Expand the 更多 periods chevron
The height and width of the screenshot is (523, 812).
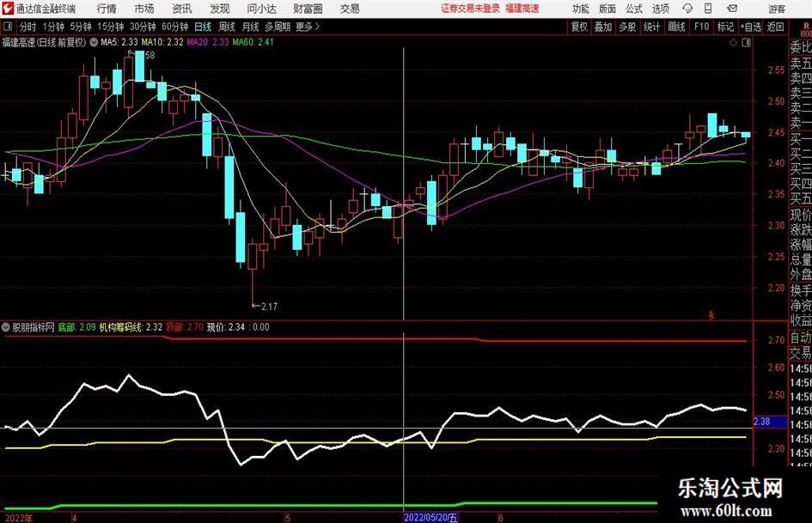(308, 27)
